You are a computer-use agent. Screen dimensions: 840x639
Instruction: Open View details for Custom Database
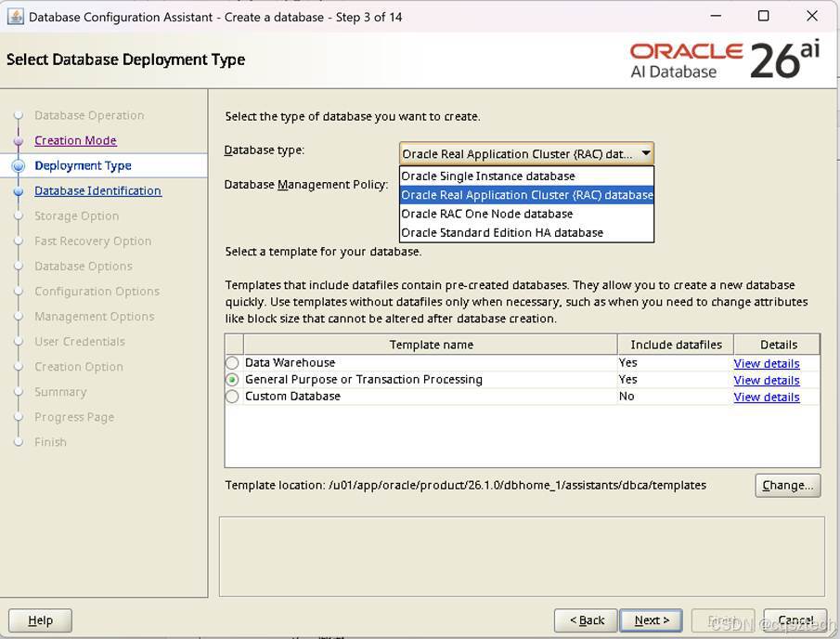[x=766, y=397]
